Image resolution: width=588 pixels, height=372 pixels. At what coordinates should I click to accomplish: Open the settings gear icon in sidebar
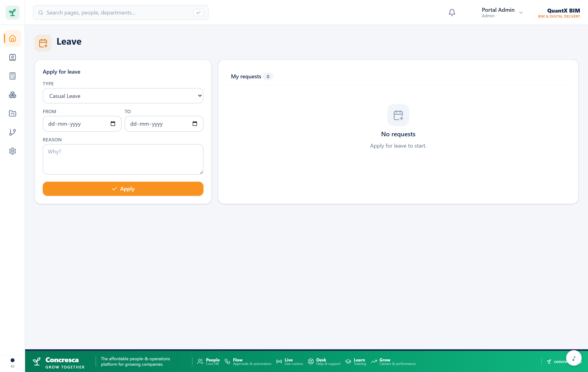click(x=13, y=151)
